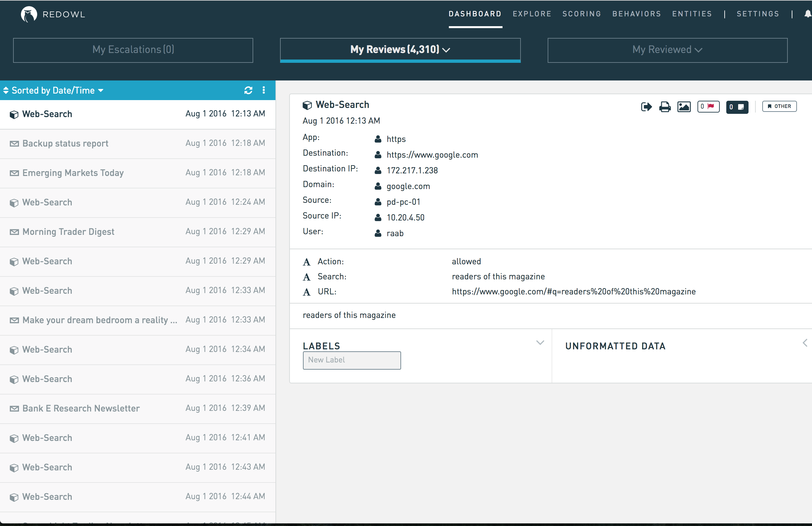
Task: Switch to the Explore tab
Action: [x=532, y=14]
